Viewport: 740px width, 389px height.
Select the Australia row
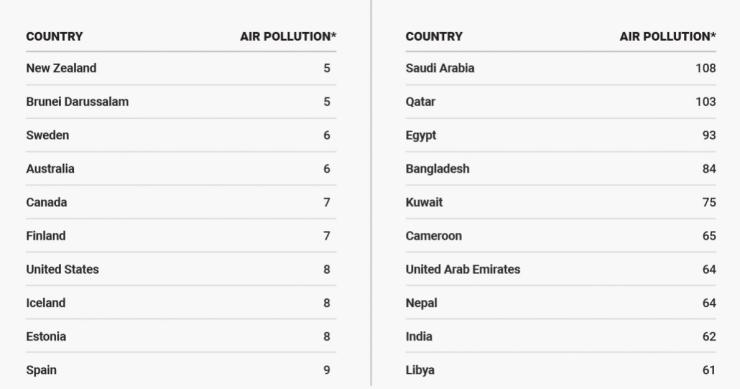tap(181, 169)
